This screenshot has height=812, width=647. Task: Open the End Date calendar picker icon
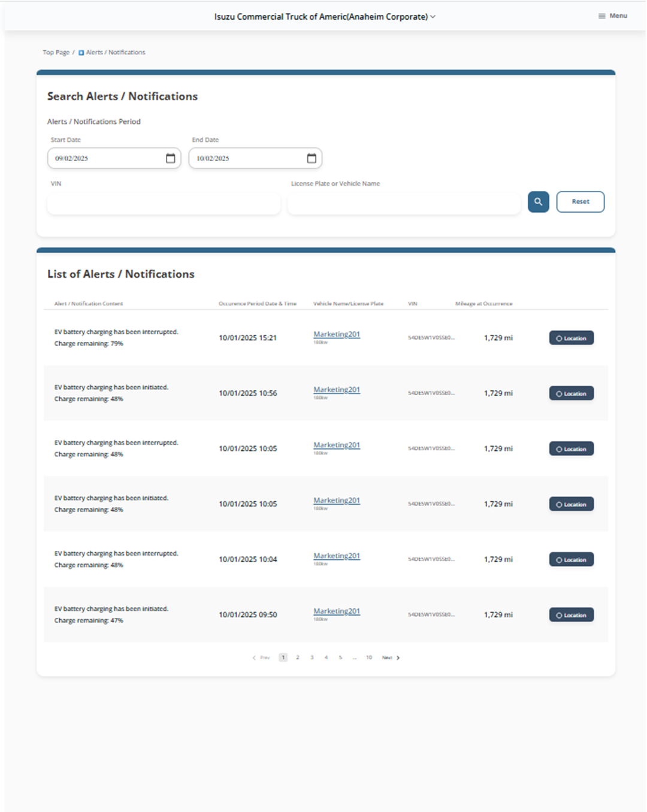click(x=312, y=158)
